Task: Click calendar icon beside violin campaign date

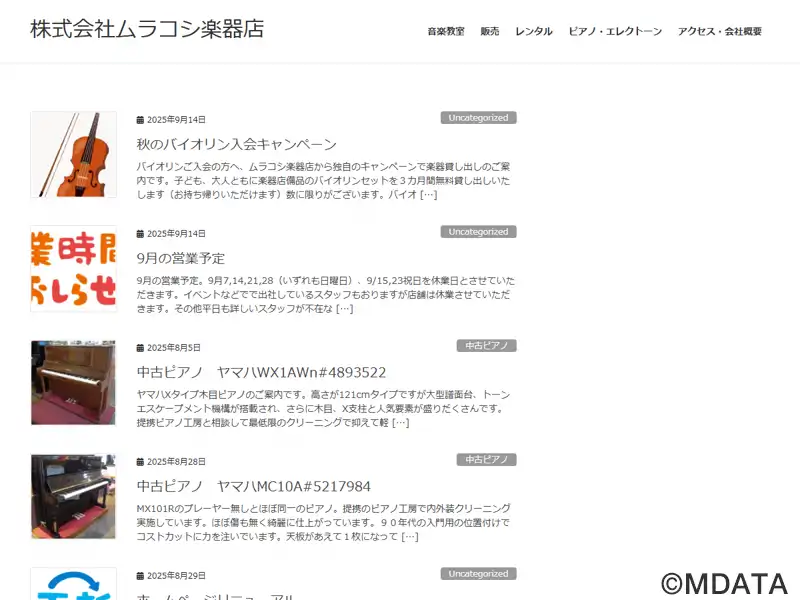Action: click(x=140, y=120)
